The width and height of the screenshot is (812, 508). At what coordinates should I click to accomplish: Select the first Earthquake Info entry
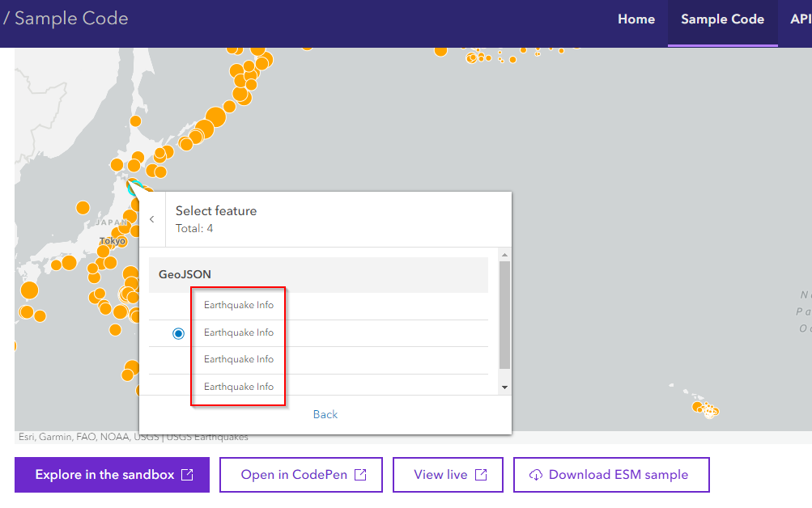[238, 305]
